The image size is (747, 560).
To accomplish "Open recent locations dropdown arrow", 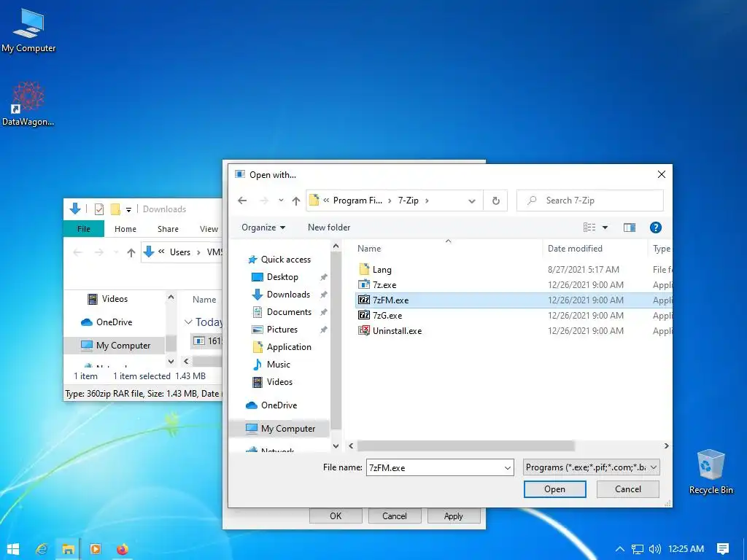I will (281, 201).
